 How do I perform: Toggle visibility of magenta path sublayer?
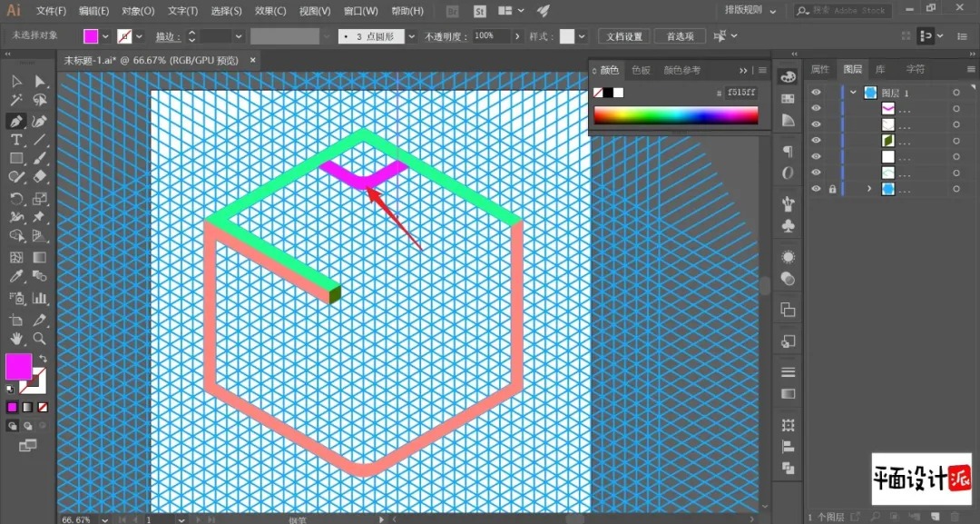(x=816, y=108)
